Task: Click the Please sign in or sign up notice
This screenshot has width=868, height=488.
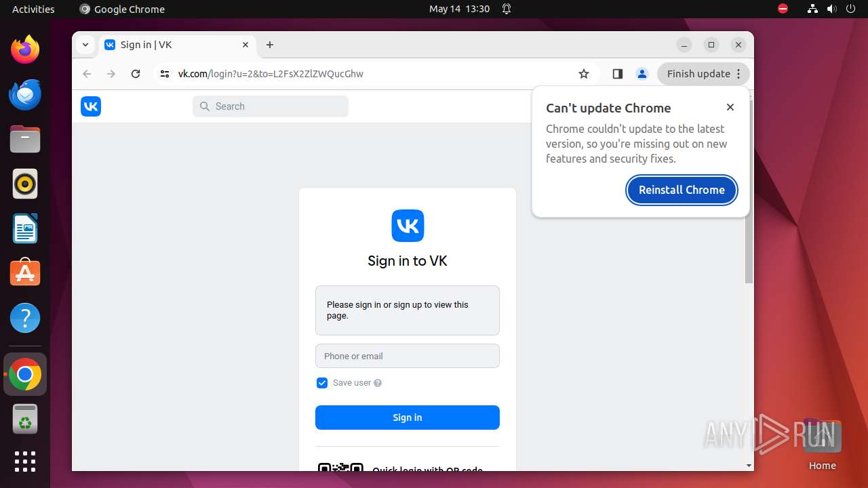Action: [408, 310]
